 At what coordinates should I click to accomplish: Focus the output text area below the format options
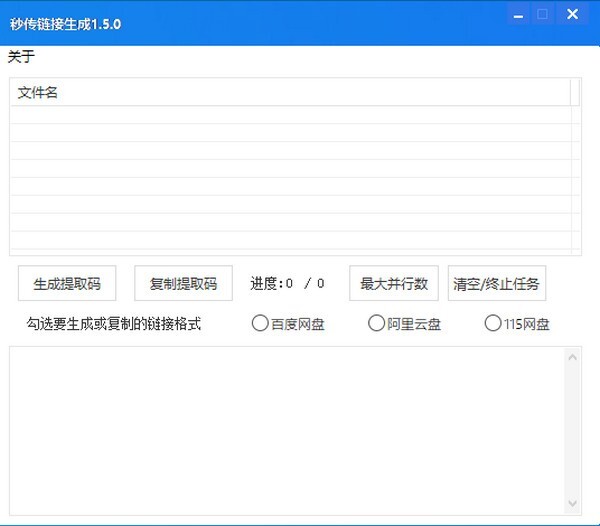[x=287, y=431]
